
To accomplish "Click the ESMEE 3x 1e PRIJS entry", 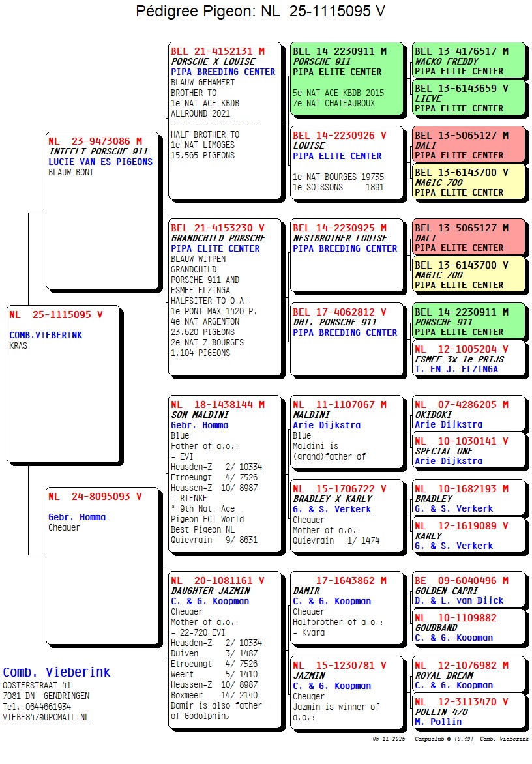I will tap(459, 359).
